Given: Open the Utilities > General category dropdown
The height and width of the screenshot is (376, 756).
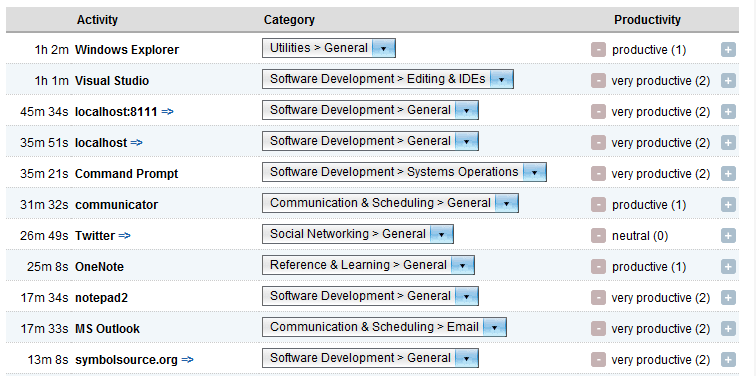Looking at the screenshot, I should click(329, 48).
